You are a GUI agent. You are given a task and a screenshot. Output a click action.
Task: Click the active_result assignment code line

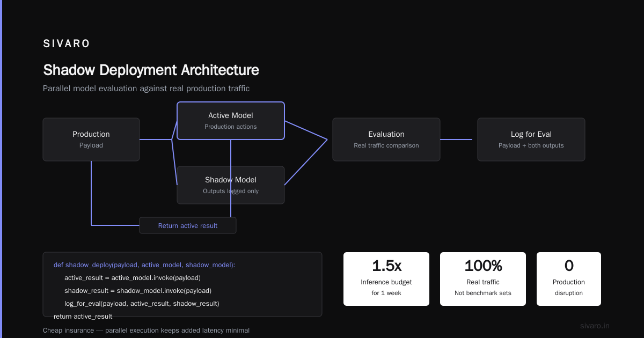[x=133, y=278]
